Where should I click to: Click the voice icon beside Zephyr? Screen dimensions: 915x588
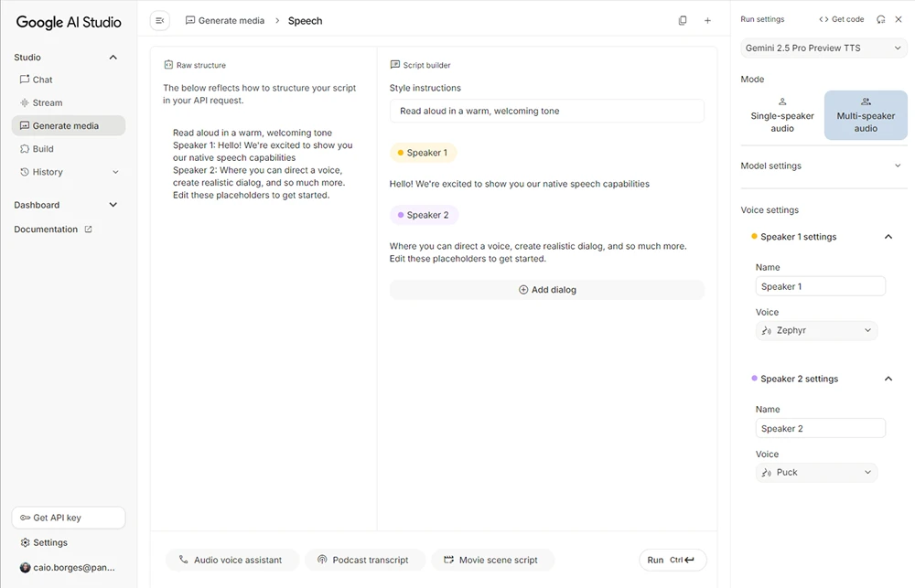[x=767, y=330]
